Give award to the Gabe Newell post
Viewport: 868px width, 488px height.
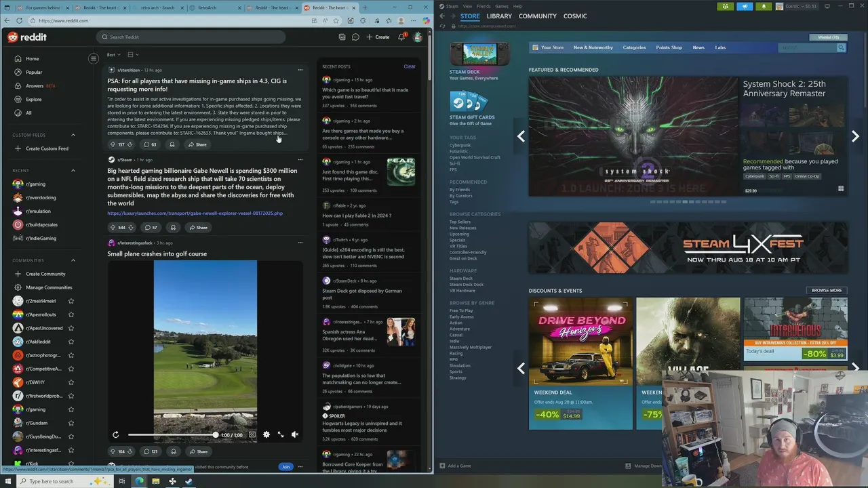click(x=173, y=228)
